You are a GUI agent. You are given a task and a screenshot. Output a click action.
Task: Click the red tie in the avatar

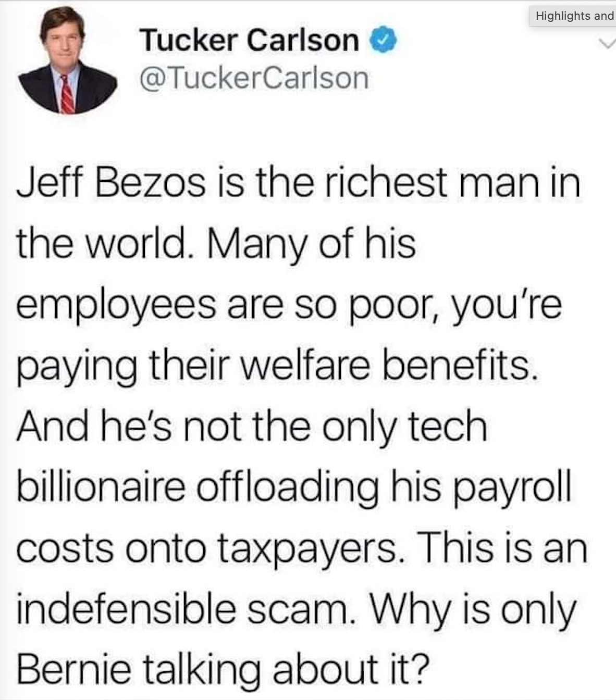click(67, 95)
